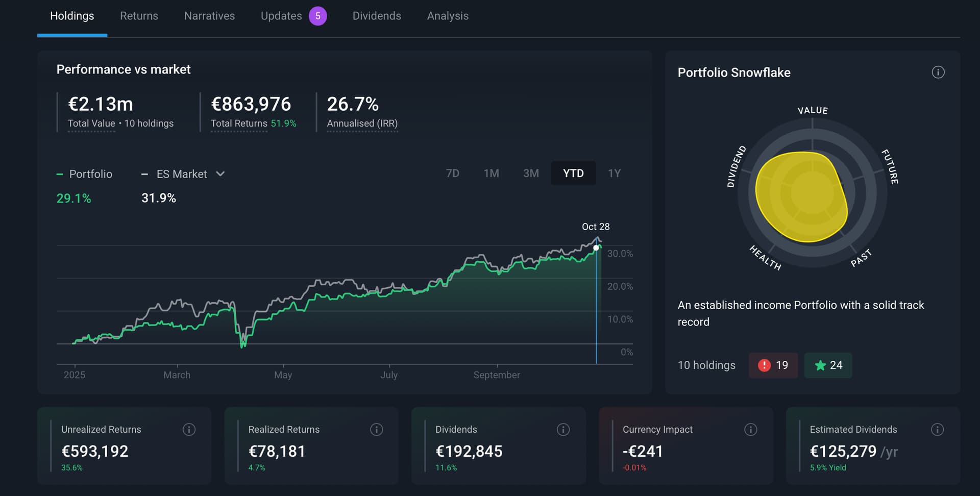Click the yellow snowflake chart shape

801,196
